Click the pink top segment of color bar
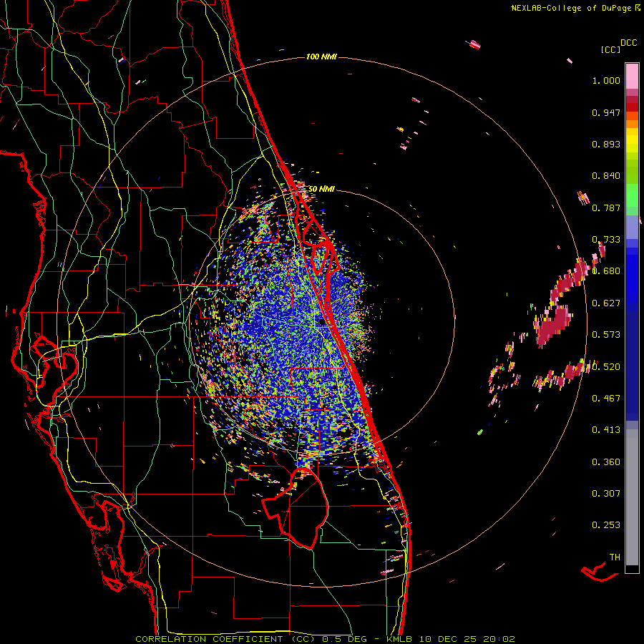The height and width of the screenshot is (644, 644). (x=632, y=76)
